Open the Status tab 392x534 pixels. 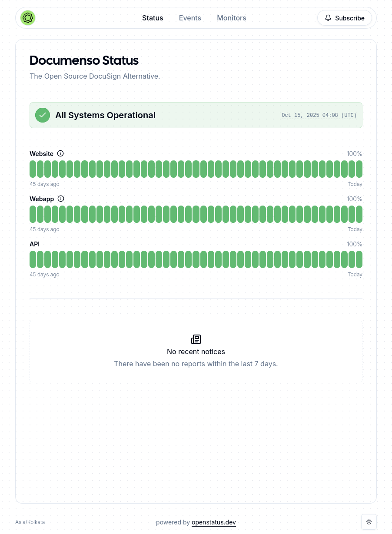(x=153, y=18)
